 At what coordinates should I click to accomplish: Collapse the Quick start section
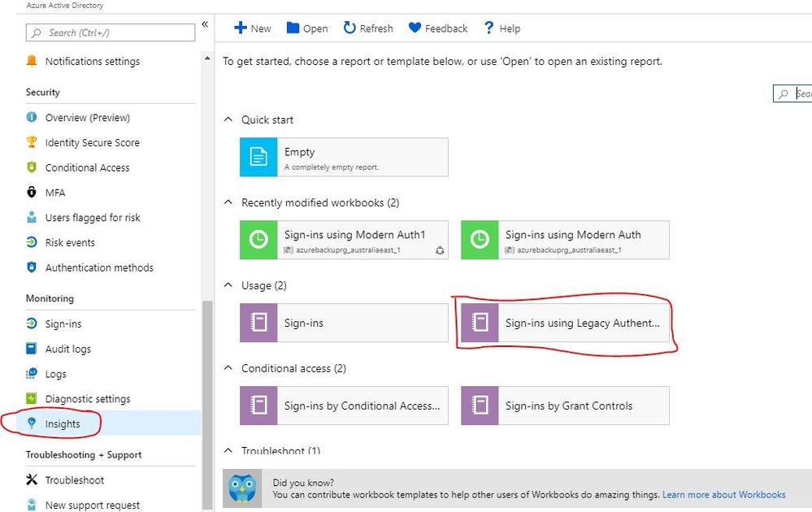(x=228, y=119)
